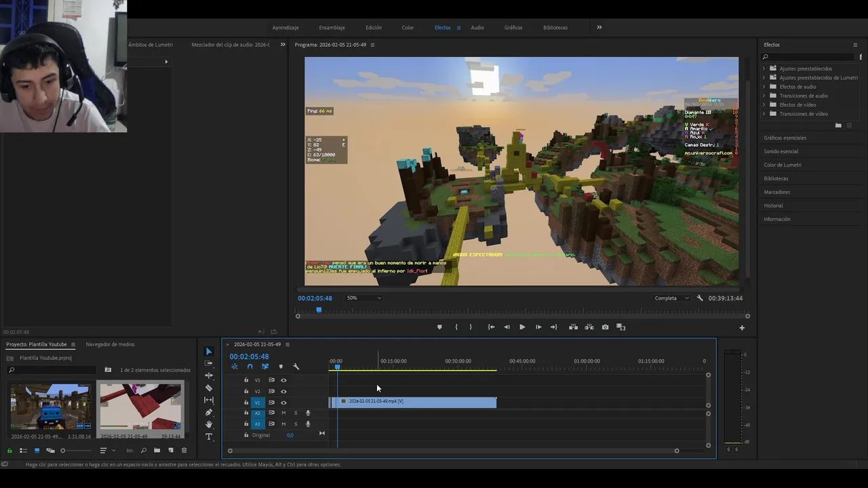This screenshot has width=868, height=488.
Task: Expand Efectos de audio folder
Action: (x=764, y=87)
